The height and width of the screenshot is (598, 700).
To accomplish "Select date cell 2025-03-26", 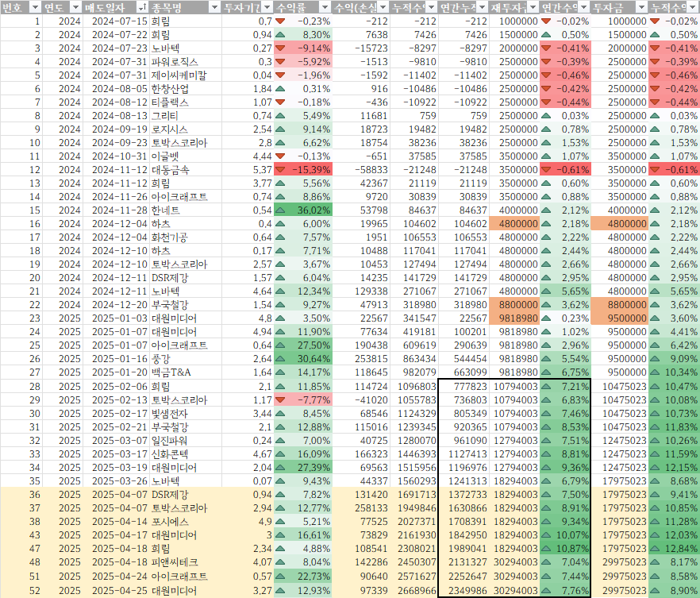I will click(x=115, y=481).
